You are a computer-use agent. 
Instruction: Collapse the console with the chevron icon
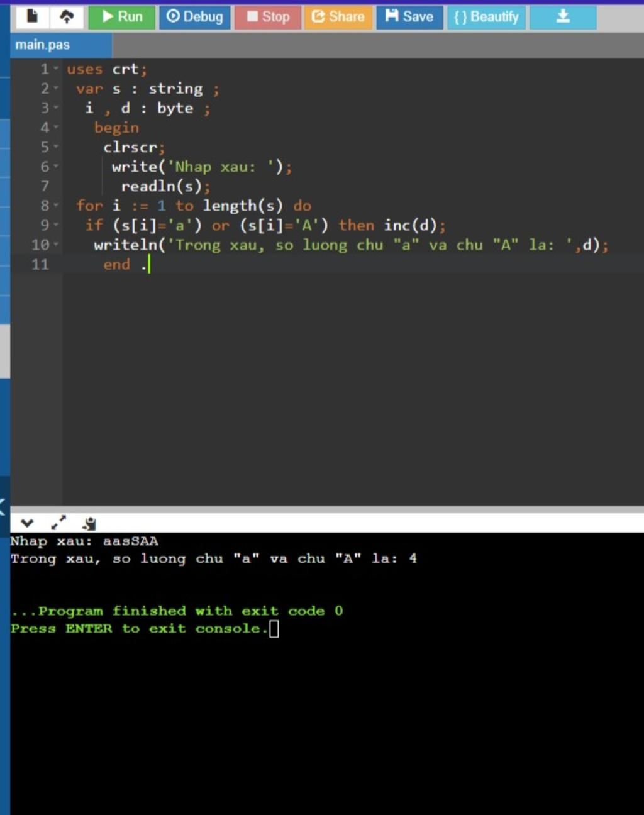pos(26,523)
